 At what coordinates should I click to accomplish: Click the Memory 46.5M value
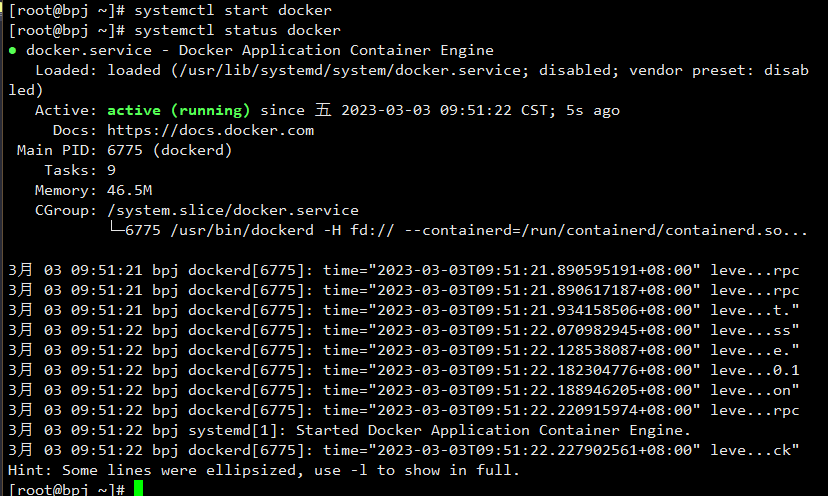129,190
